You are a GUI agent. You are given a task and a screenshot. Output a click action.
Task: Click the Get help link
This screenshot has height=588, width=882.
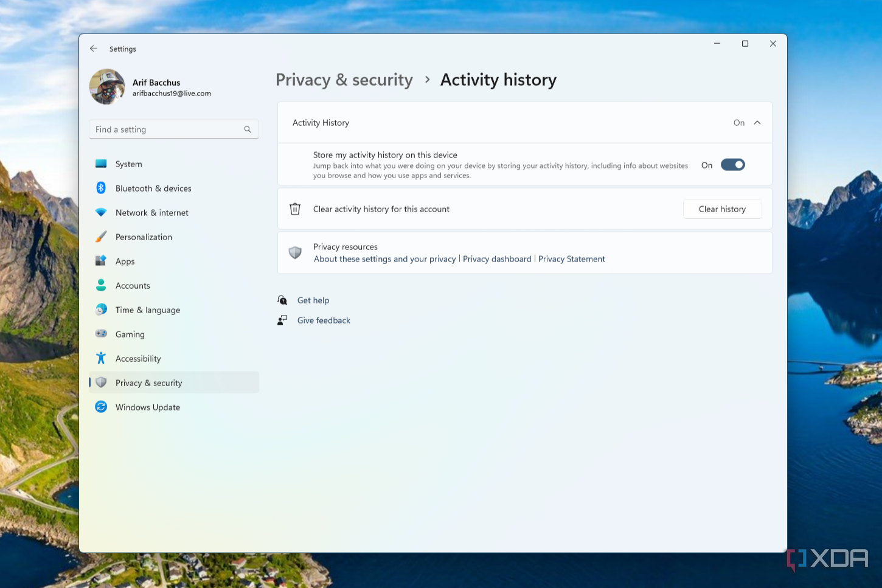pos(313,300)
